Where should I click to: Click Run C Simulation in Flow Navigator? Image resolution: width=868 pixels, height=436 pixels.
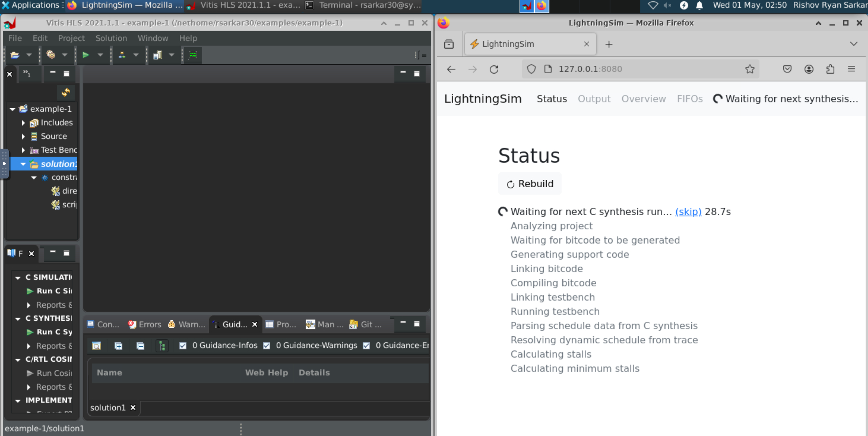(x=50, y=291)
